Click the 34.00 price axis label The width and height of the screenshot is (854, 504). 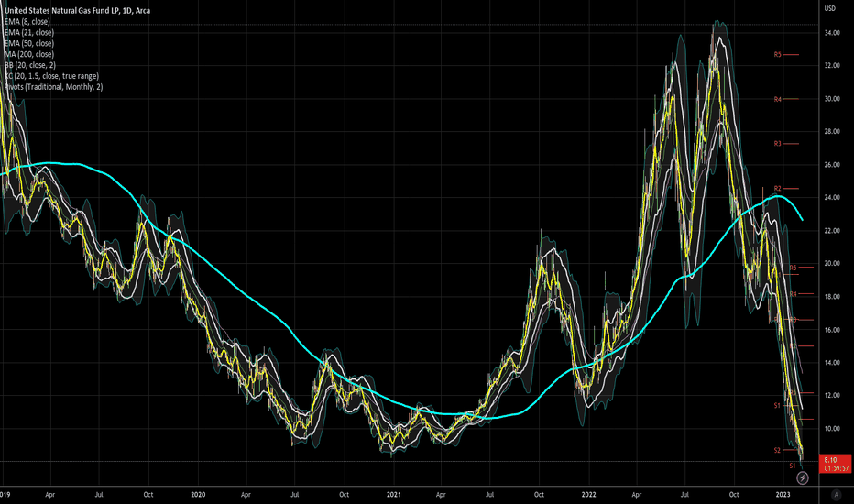pos(832,33)
